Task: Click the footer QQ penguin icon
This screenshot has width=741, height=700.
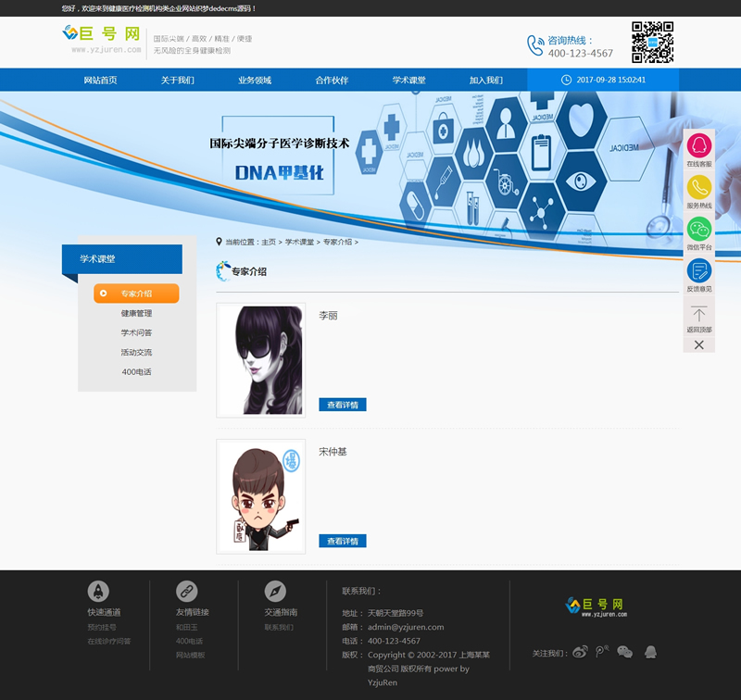Action: (x=650, y=652)
